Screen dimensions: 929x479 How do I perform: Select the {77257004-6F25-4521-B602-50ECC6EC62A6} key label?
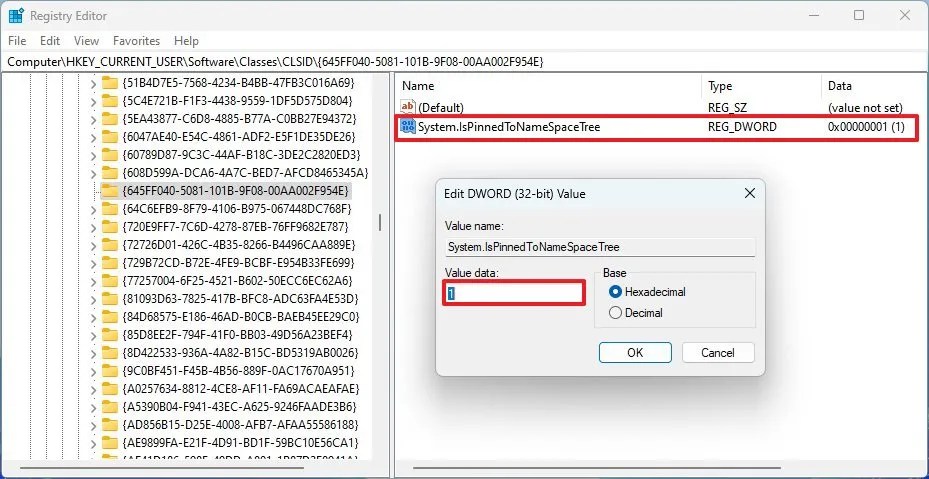pyautogui.click(x=237, y=280)
